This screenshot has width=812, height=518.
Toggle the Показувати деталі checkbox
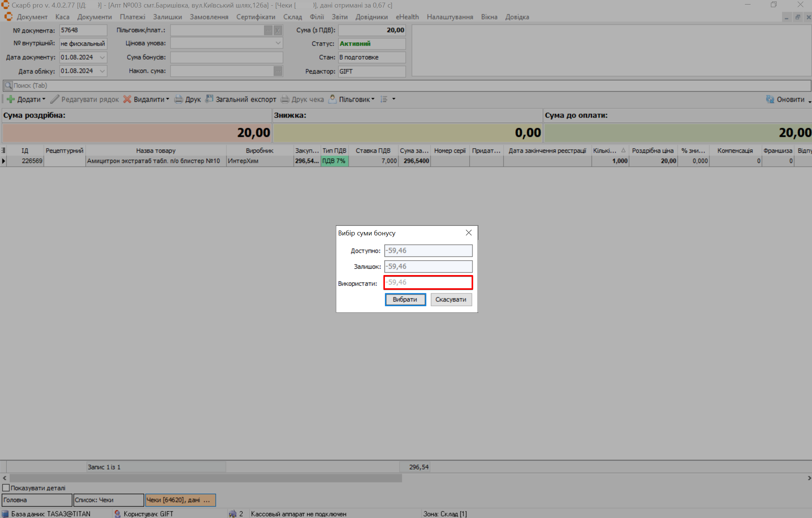6,488
